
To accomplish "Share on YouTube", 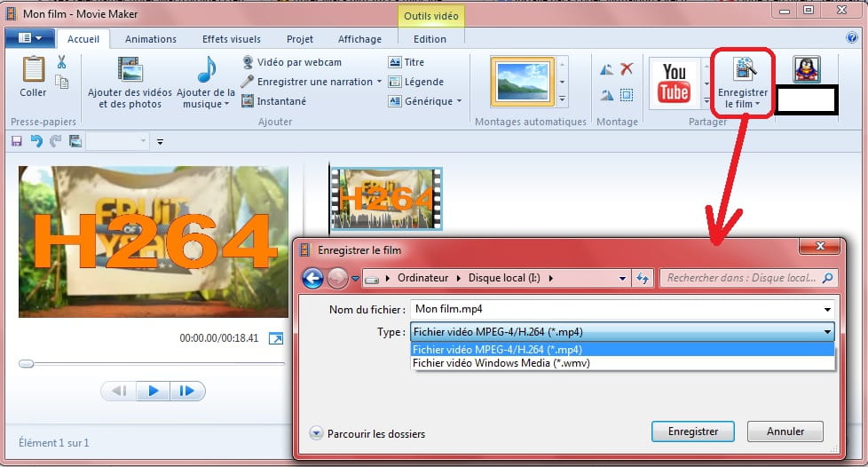I will click(675, 83).
